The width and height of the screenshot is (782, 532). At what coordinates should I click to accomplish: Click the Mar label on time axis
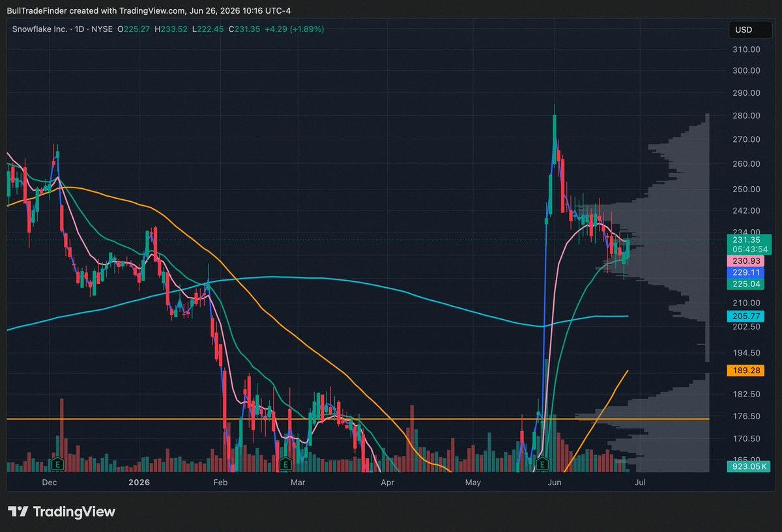coord(298,483)
